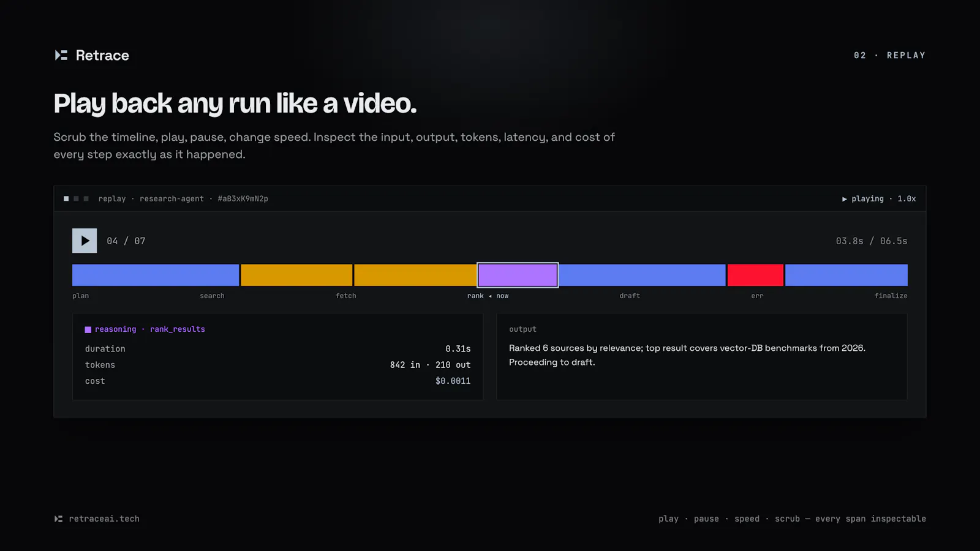The width and height of the screenshot is (980, 551).
Task: Click the step counter '04 / 07'
Action: [x=126, y=241]
